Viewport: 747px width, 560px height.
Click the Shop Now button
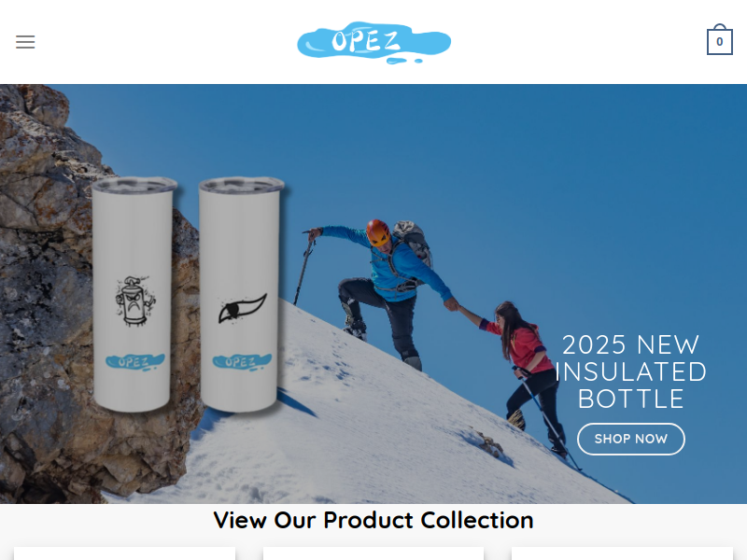click(x=631, y=439)
